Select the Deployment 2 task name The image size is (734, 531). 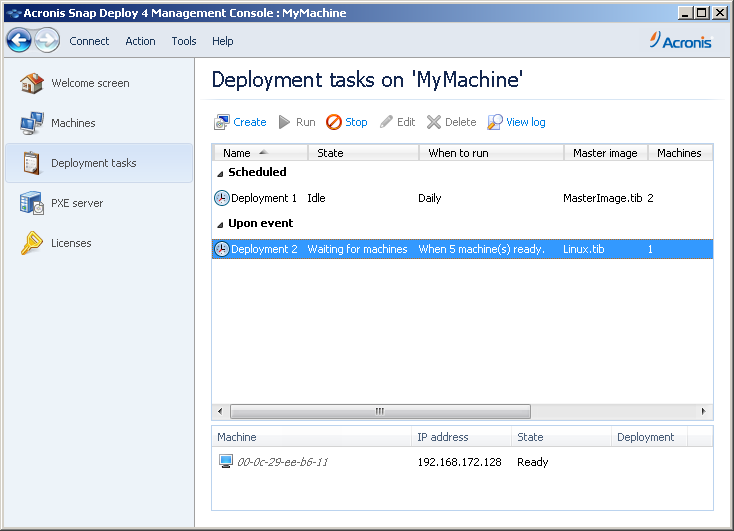[264, 249]
